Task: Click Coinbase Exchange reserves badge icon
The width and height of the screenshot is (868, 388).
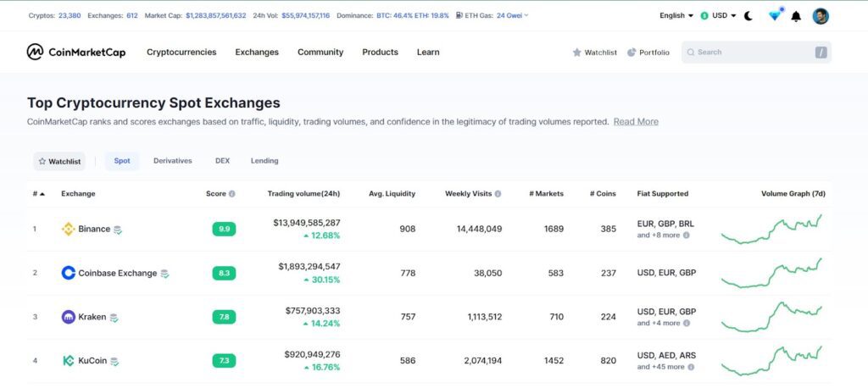Action: click(164, 274)
